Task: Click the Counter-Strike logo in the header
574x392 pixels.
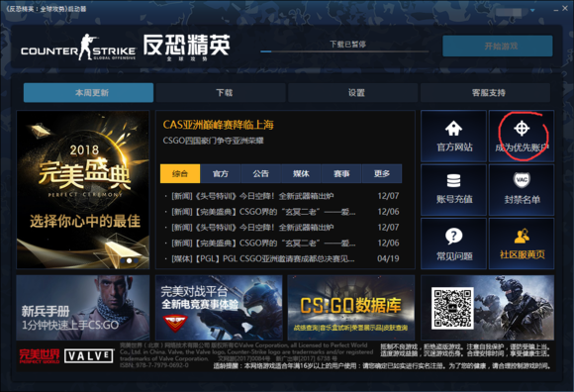Action: point(78,48)
